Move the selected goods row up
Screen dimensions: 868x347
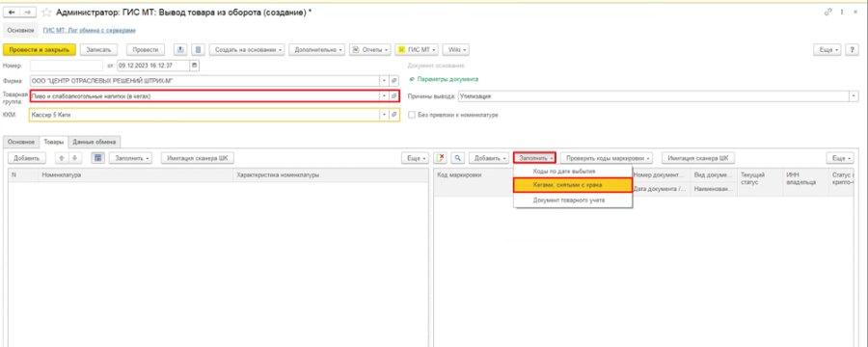pos(62,158)
